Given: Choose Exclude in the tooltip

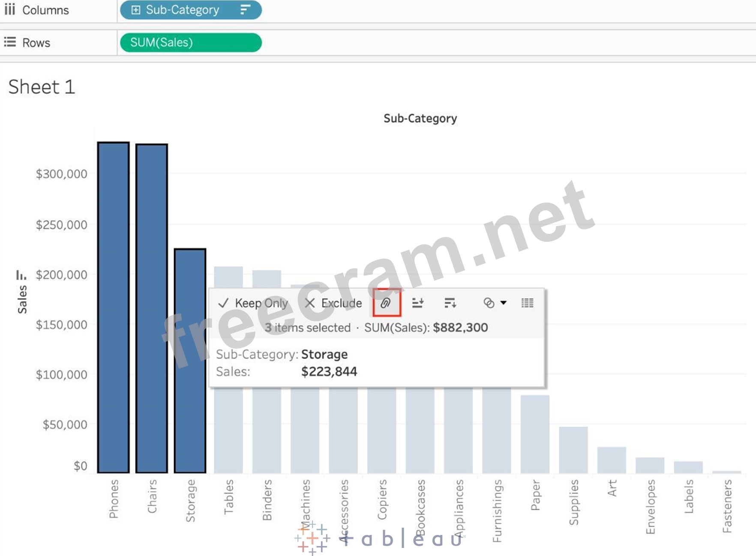Looking at the screenshot, I should click(333, 303).
